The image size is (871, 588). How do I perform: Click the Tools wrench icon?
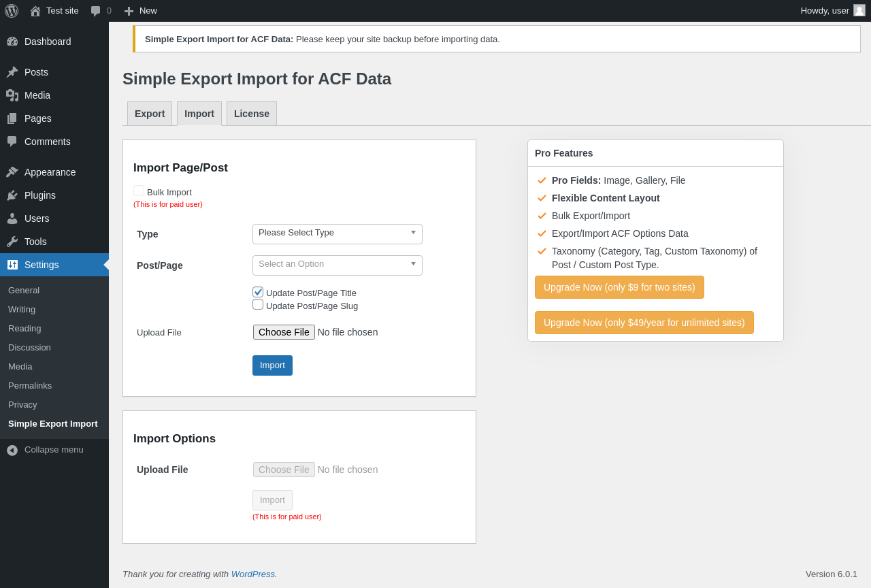point(12,242)
